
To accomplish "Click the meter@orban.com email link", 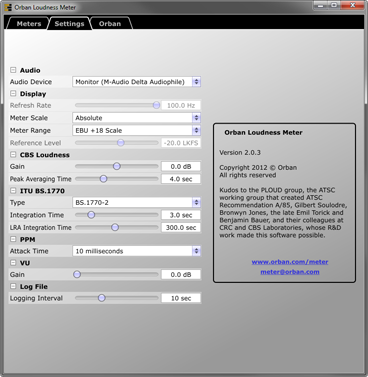I will (x=290, y=272).
